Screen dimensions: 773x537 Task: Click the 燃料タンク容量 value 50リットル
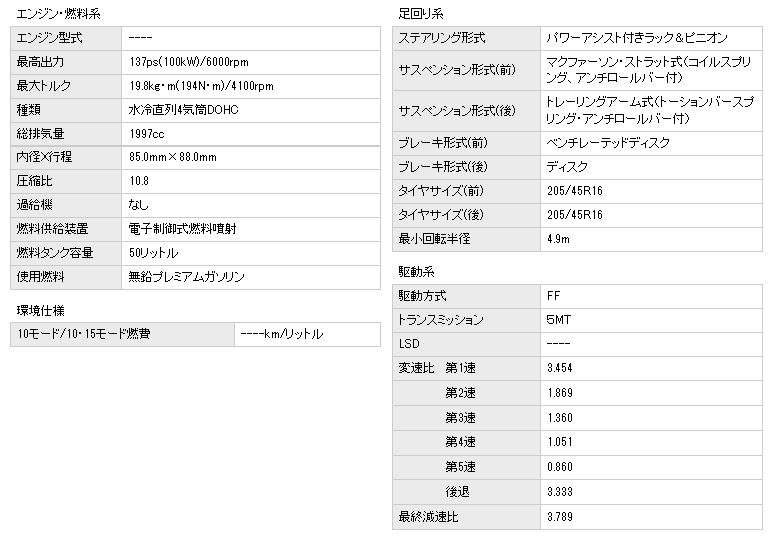pyautogui.click(x=153, y=253)
